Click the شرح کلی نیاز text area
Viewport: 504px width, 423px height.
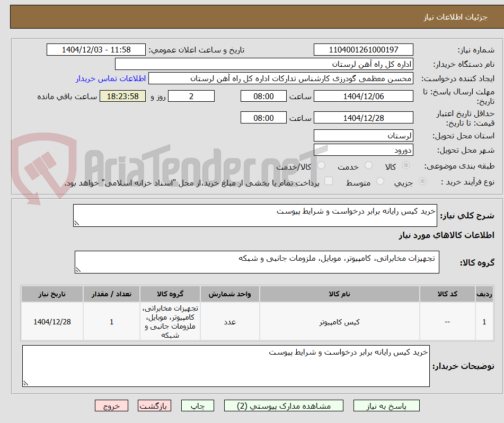tap(255, 215)
